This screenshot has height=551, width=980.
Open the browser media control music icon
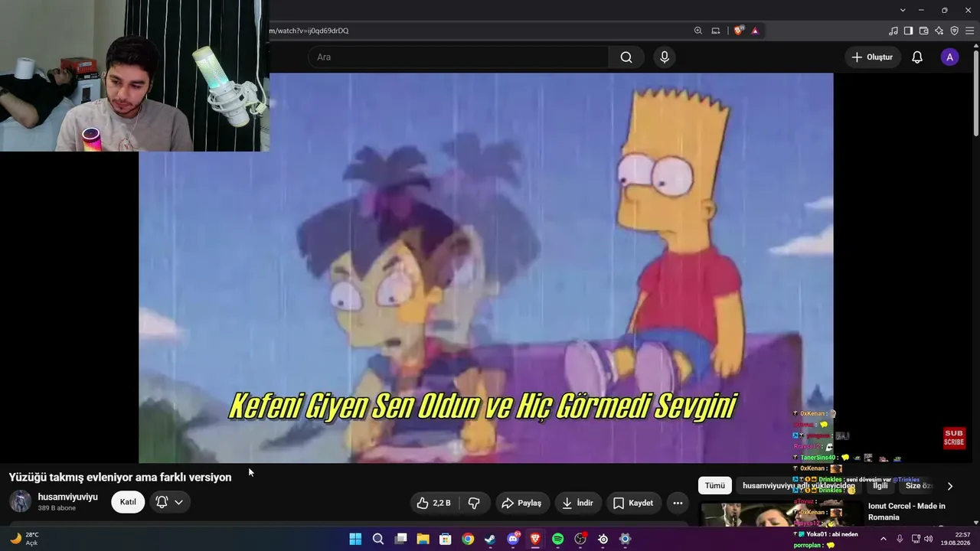point(893,31)
